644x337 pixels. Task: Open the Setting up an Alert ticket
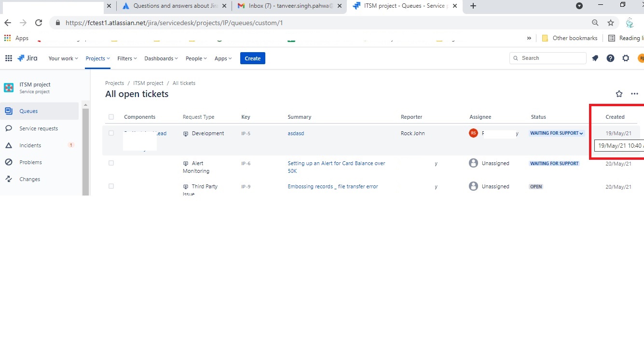pyautogui.click(x=336, y=167)
